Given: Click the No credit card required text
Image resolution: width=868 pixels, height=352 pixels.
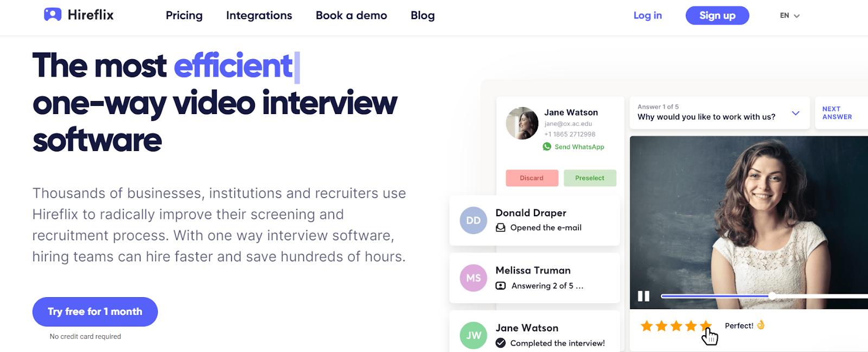Looking at the screenshot, I should [85, 337].
